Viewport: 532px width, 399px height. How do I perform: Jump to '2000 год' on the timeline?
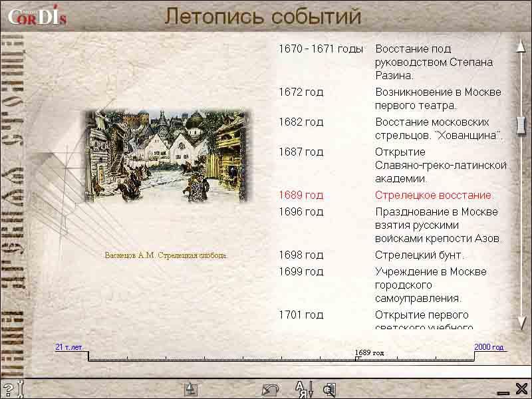(x=489, y=347)
